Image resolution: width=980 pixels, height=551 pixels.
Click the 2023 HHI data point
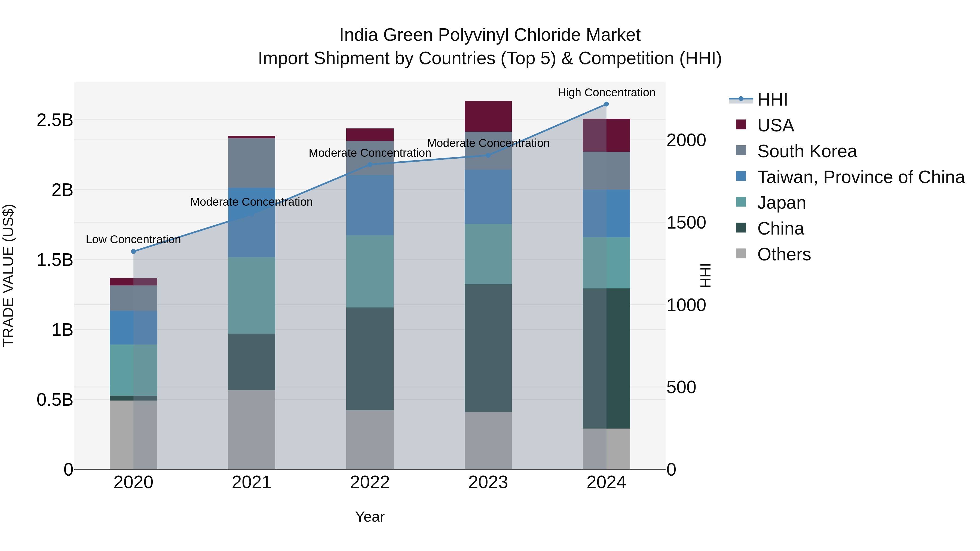pos(488,155)
